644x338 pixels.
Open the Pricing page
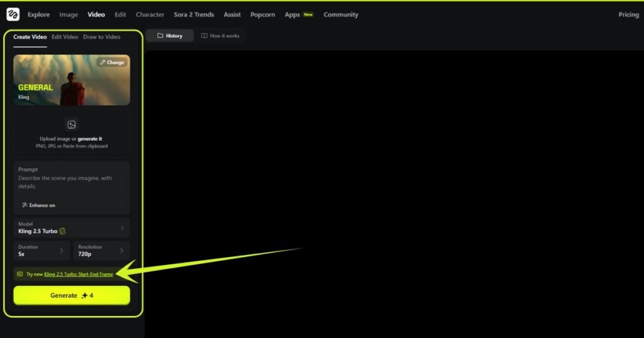tap(628, 14)
